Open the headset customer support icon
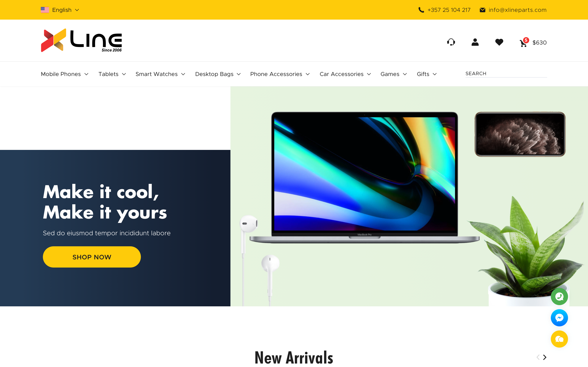 451,42
